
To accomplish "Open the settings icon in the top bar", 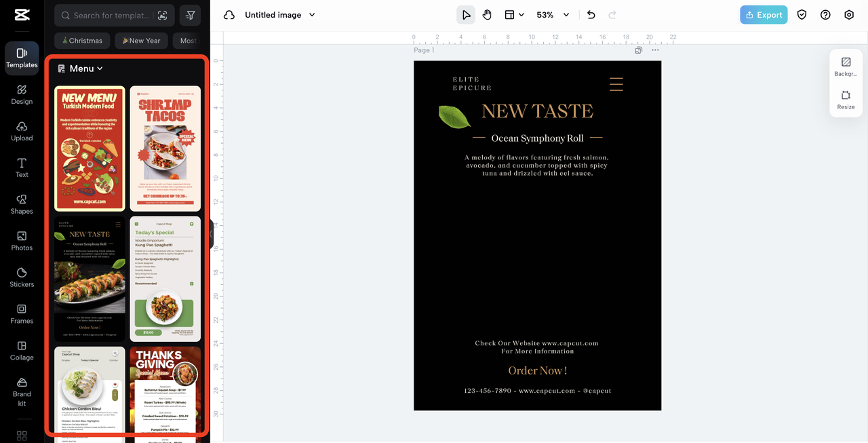I will [849, 15].
